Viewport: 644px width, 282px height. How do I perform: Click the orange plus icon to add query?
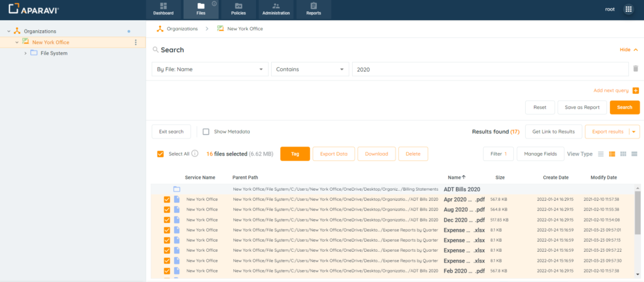tap(635, 91)
